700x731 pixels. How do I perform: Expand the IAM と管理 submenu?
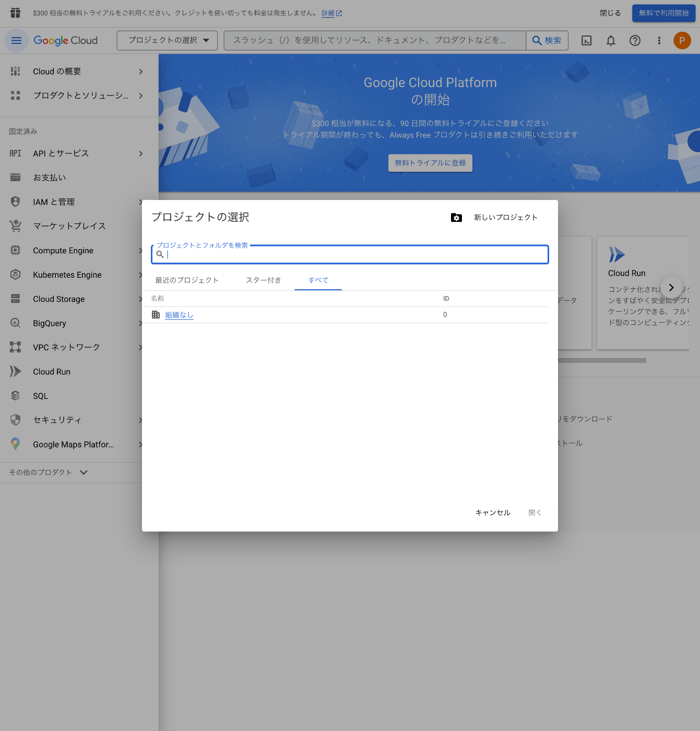click(x=54, y=202)
